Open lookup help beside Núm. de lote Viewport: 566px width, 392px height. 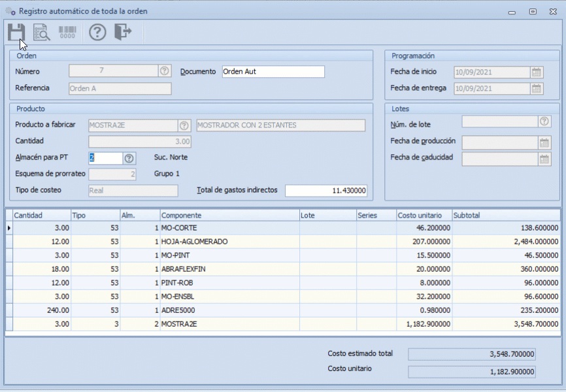544,122
